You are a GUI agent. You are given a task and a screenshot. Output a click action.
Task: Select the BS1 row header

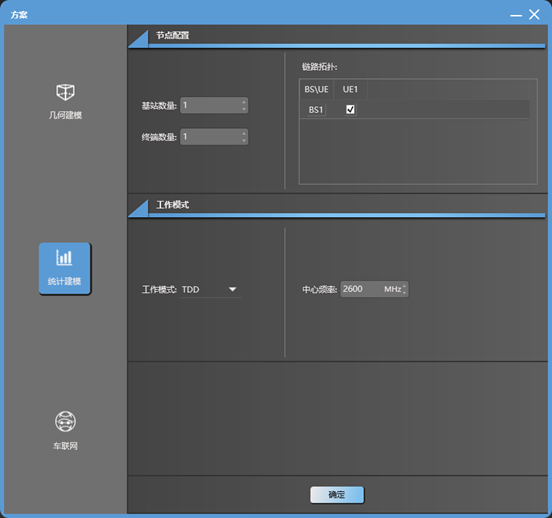pos(316,110)
